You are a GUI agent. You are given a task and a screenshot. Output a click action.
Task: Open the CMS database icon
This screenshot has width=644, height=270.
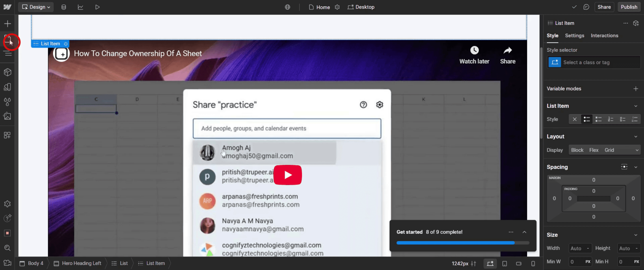[x=64, y=7]
